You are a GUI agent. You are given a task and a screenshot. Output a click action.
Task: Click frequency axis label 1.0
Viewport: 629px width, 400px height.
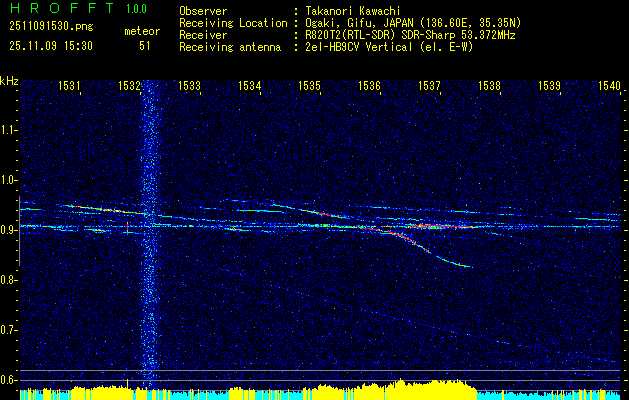7,180
